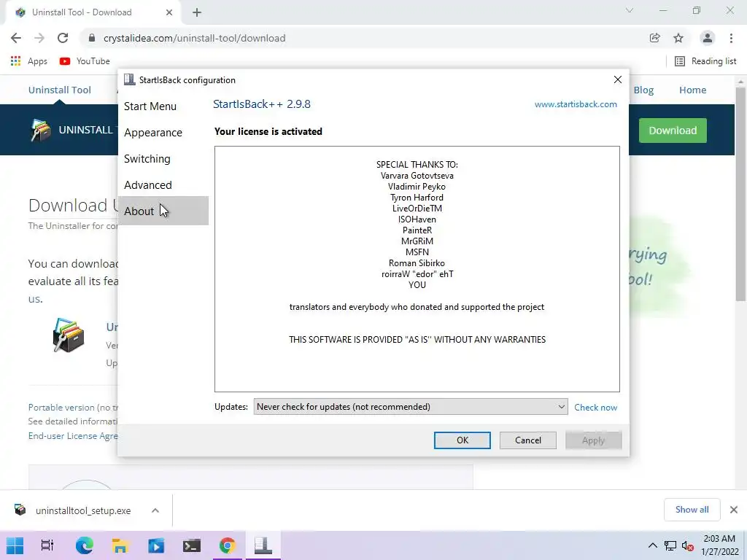Open File Explorer from the taskbar
747x560 pixels.
(x=120, y=545)
